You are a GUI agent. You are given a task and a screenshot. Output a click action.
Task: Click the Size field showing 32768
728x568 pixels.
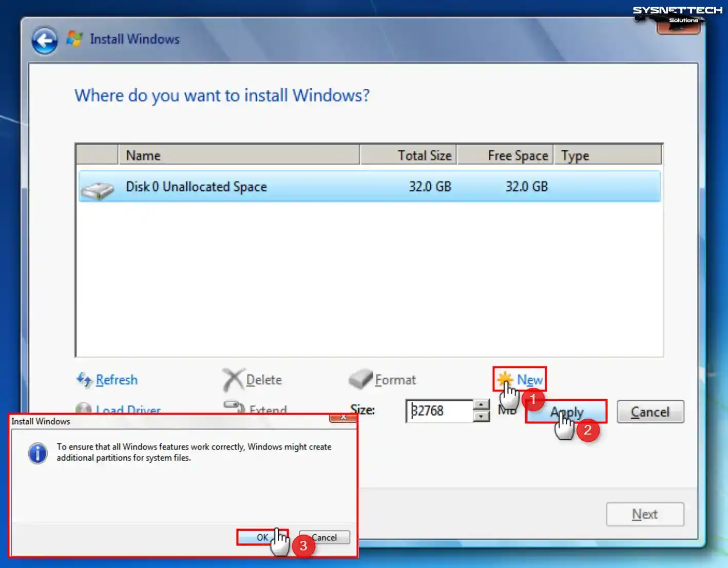tap(439, 411)
